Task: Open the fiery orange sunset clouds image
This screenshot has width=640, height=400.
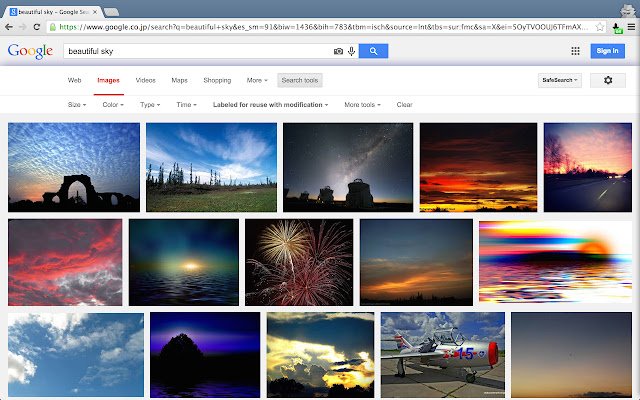Action: click(x=478, y=167)
